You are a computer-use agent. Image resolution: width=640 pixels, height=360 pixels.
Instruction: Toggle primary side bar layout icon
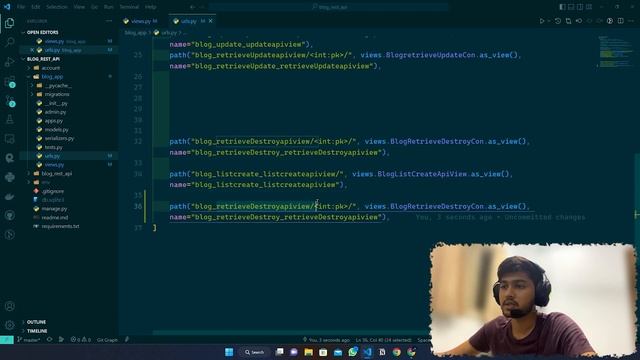tap(562, 7)
